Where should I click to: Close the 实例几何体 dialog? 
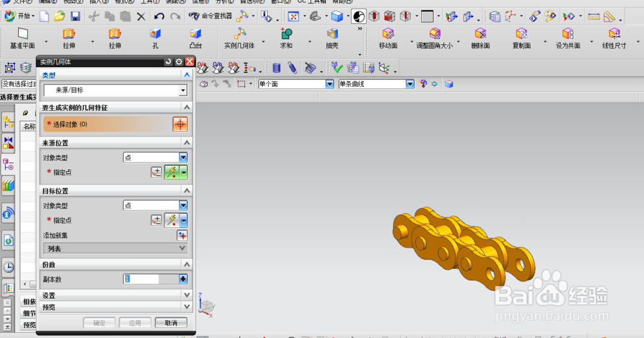pos(189,62)
